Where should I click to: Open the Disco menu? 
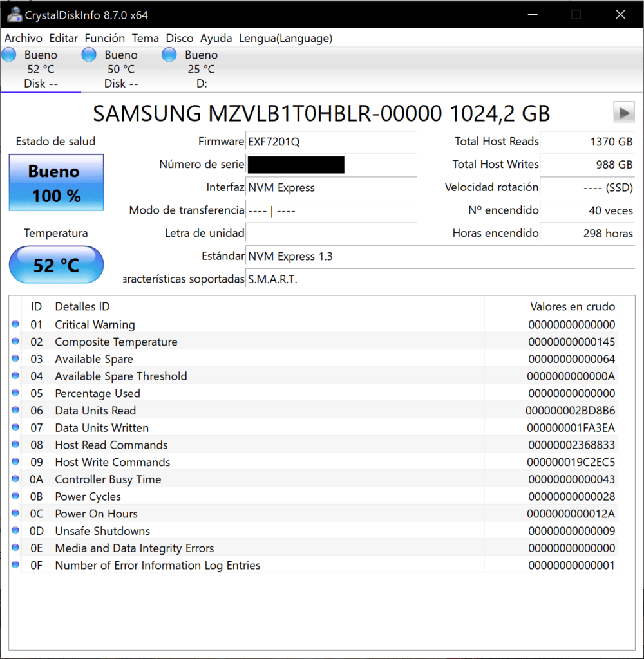180,39
